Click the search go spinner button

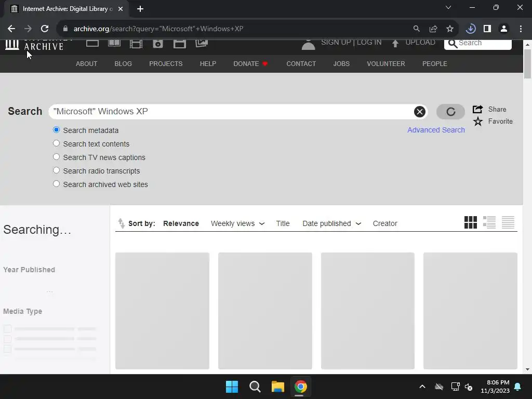pyautogui.click(x=450, y=112)
